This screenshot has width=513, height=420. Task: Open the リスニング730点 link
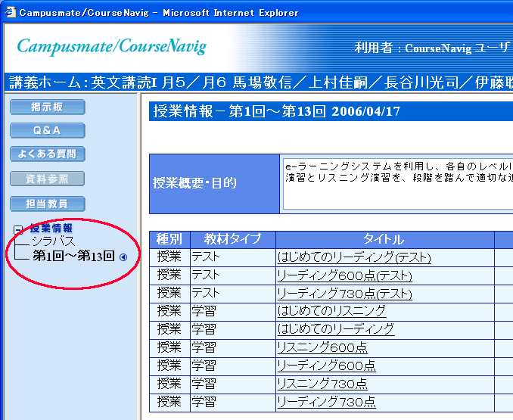(x=322, y=384)
